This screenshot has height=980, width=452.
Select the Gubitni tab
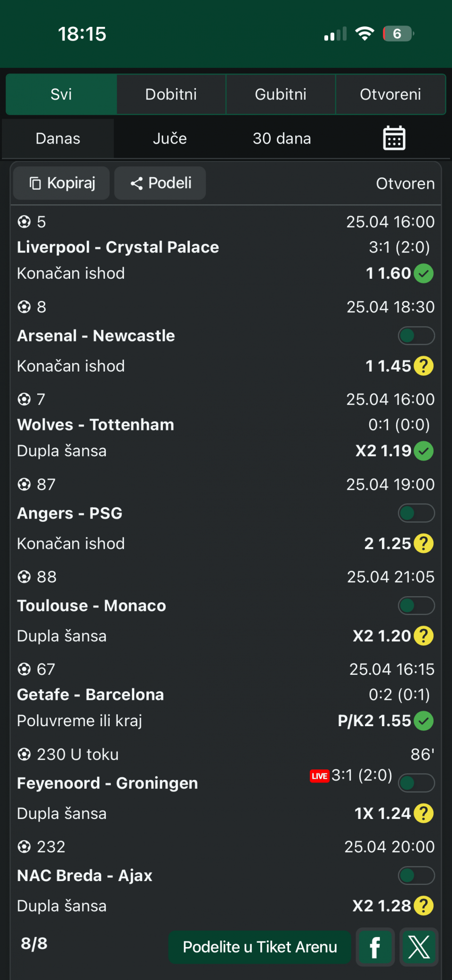pos(281,94)
